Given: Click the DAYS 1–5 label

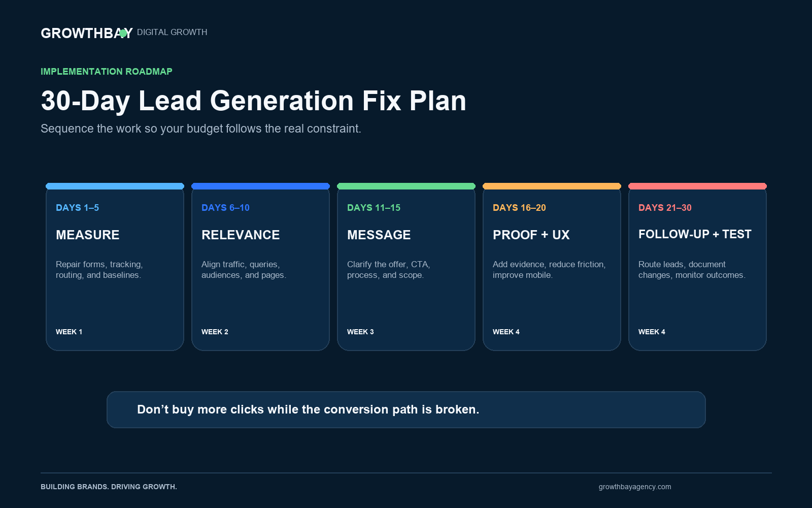Looking at the screenshot, I should [x=77, y=208].
